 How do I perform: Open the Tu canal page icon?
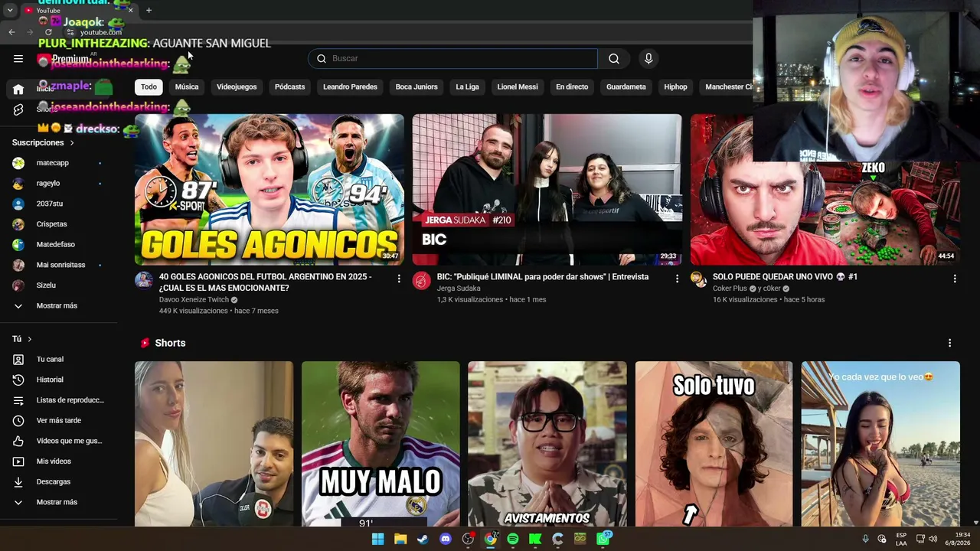pos(18,359)
